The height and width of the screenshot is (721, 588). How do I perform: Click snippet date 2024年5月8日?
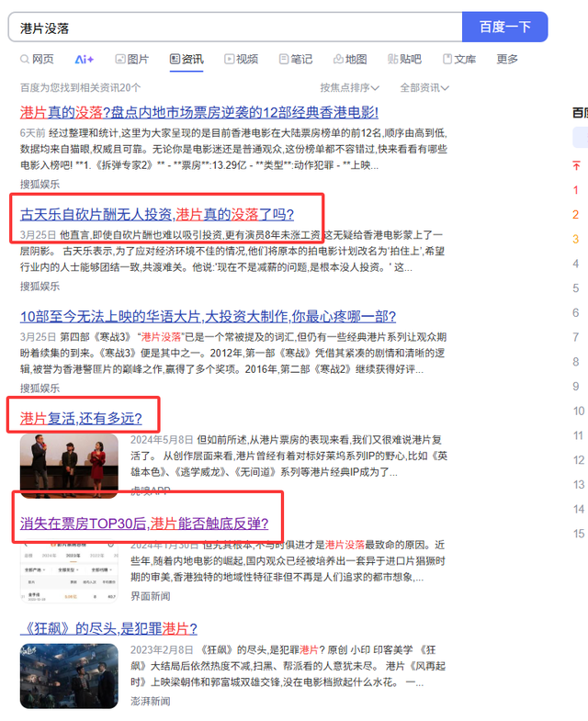point(162,440)
